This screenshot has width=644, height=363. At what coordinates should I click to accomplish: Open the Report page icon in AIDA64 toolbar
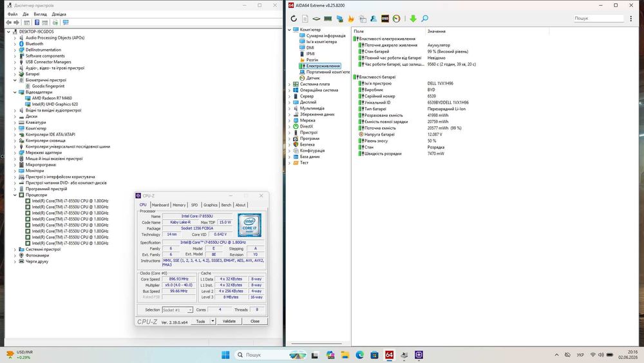click(x=305, y=19)
